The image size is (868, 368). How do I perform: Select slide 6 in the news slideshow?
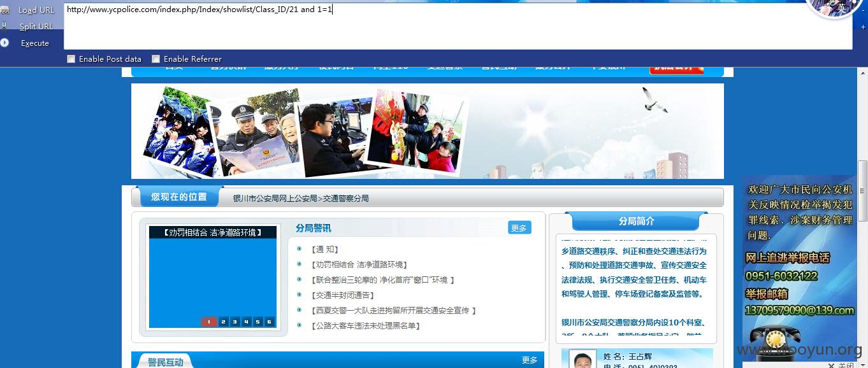click(270, 322)
